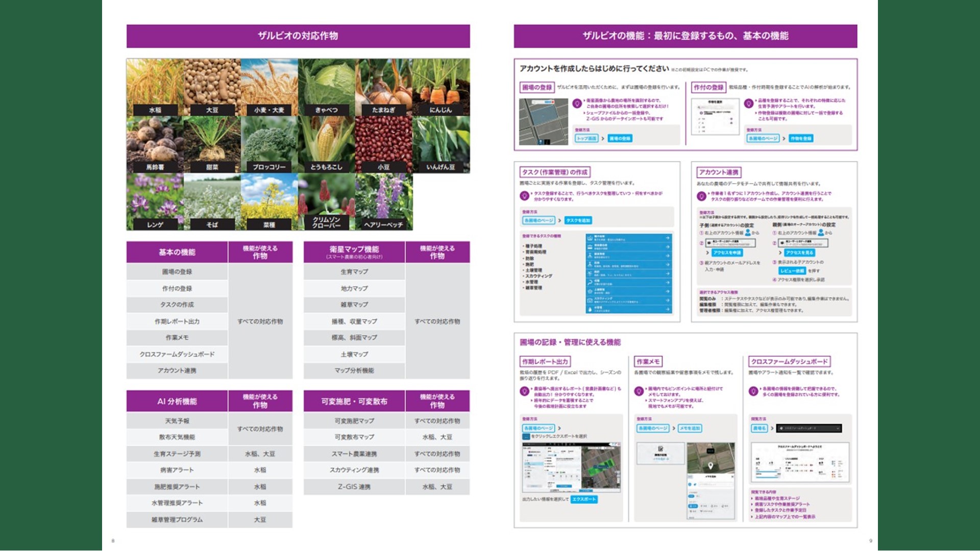Click the タスクを追加 button

point(578,220)
